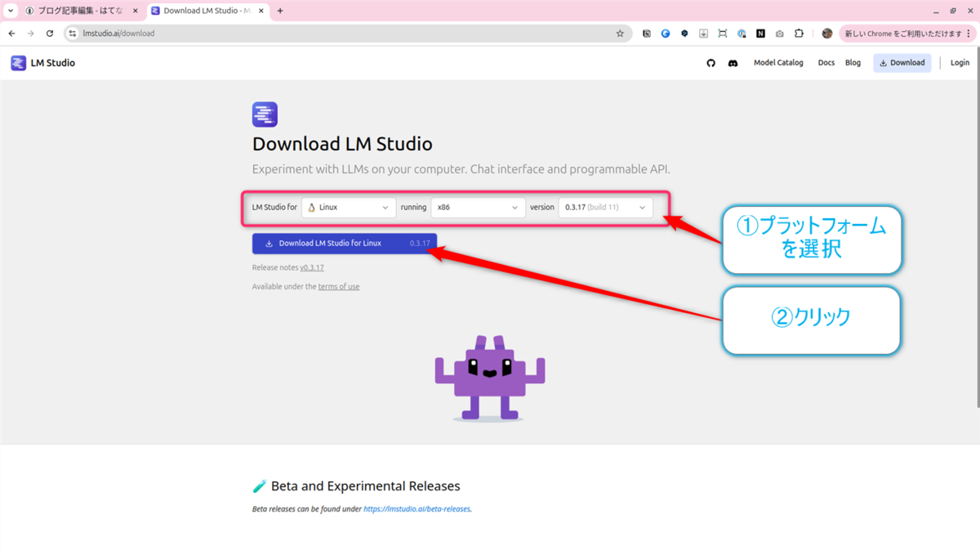Open a new tab with the plus icon
The width and height of the screenshot is (980, 555).
280,11
